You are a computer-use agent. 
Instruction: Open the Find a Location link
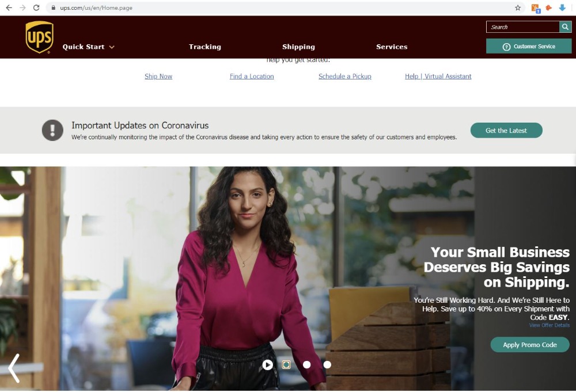click(252, 77)
